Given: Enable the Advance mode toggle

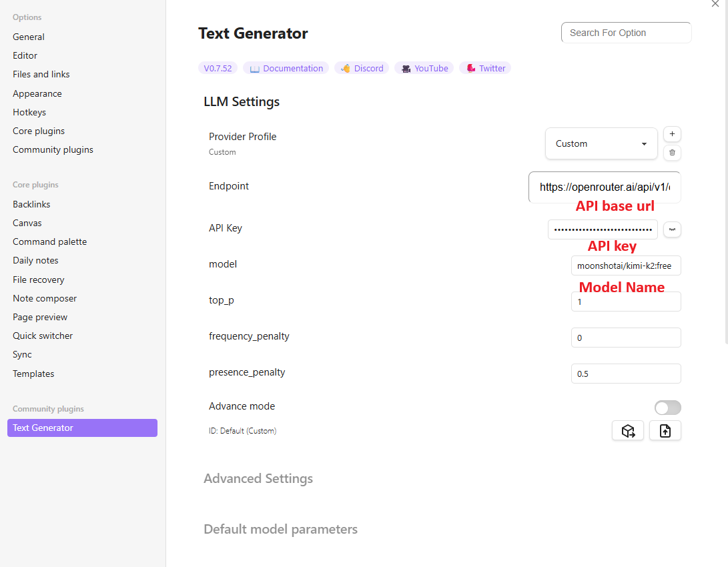Looking at the screenshot, I should (667, 408).
